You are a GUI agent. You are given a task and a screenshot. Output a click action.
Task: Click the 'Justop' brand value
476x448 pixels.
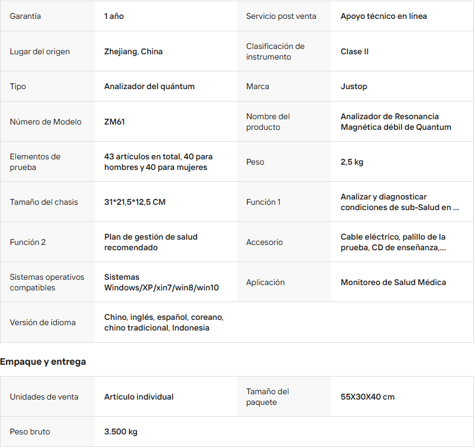pos(354,87)
